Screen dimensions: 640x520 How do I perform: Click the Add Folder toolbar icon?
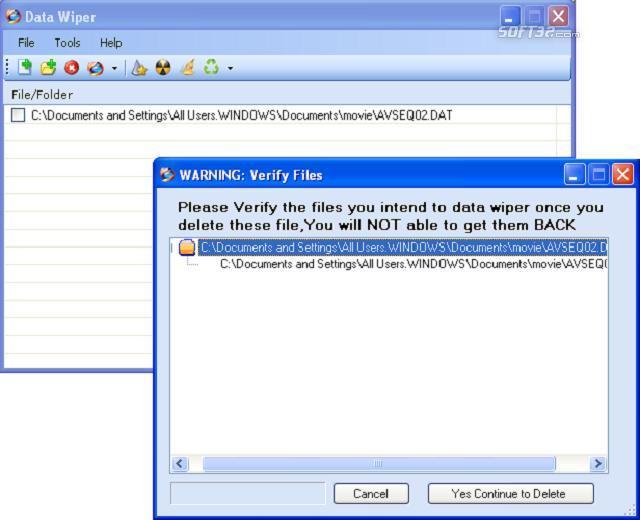point(48,67)
